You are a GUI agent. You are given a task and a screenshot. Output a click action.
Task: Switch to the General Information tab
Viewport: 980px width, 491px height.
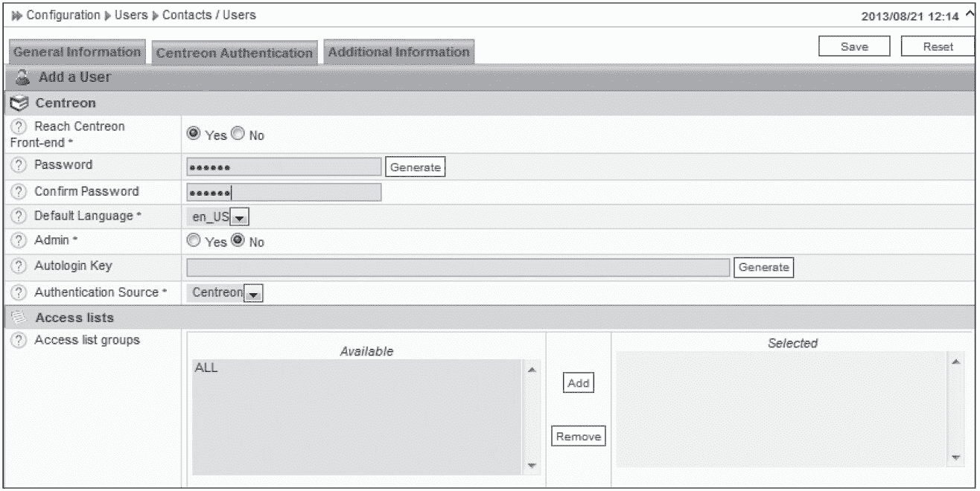pyautogui.click(x=77, y=53)
